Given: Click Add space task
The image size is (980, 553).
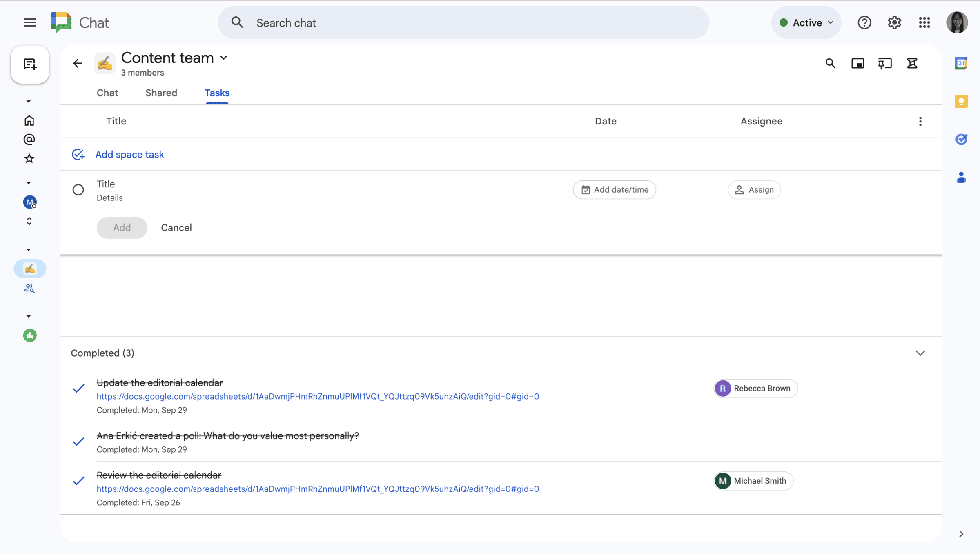Looking at the screenshot, I should point(129,154).
